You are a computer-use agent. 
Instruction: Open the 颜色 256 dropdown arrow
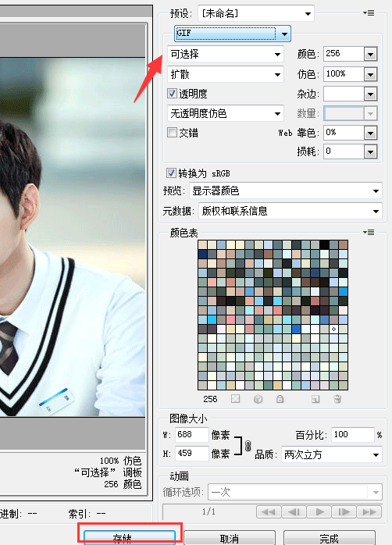370,54
